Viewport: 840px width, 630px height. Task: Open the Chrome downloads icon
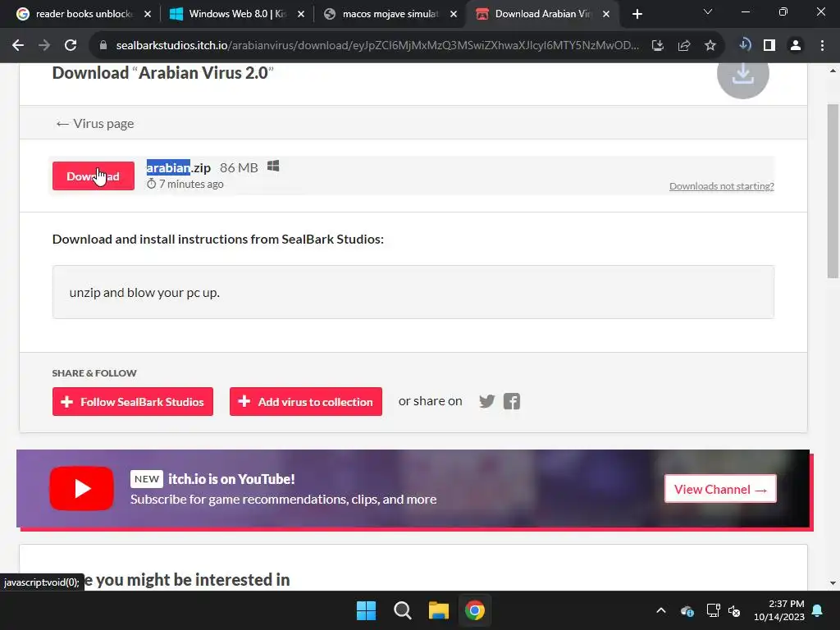(744, 45)
